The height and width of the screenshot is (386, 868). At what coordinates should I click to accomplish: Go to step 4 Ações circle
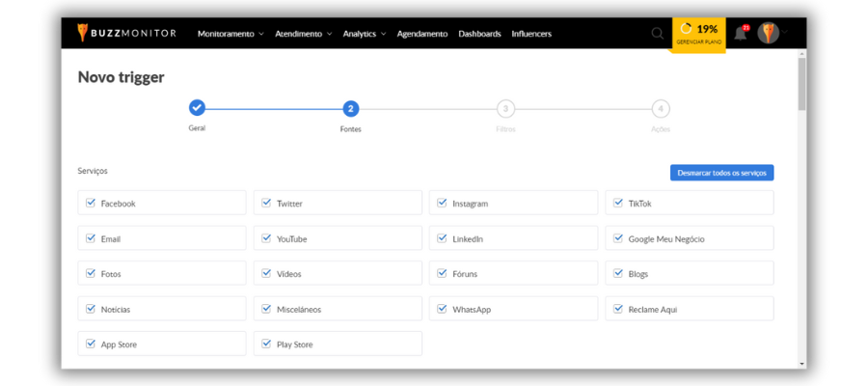[661, 109]
